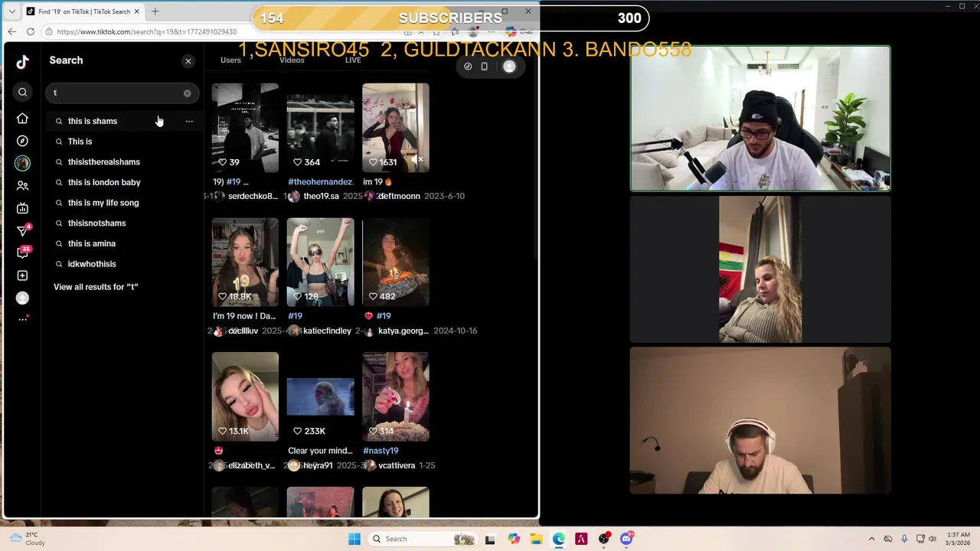Switch to the Users tab
This screenshot has width=980, height=551.
coord(230,60)
